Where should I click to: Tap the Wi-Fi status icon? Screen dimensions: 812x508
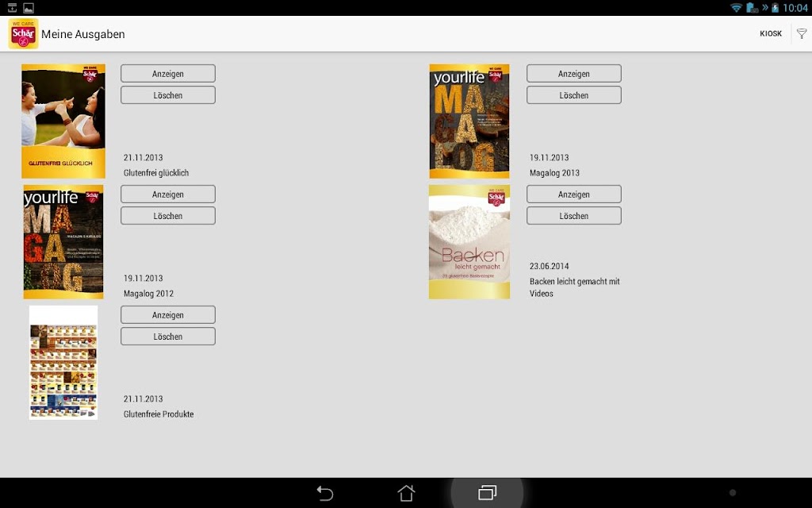click(736, 8)
